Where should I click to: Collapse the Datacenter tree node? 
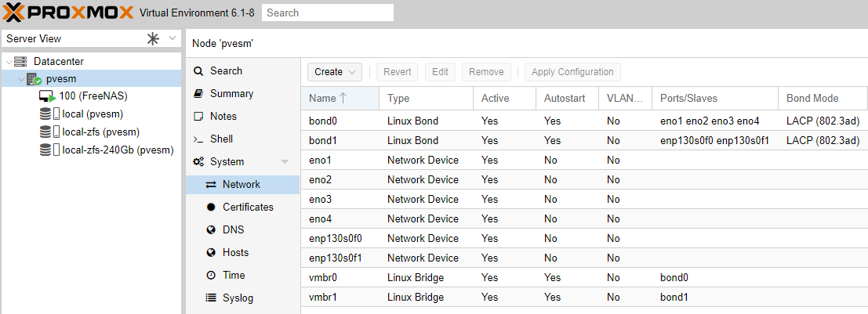(x=9, y=61)
